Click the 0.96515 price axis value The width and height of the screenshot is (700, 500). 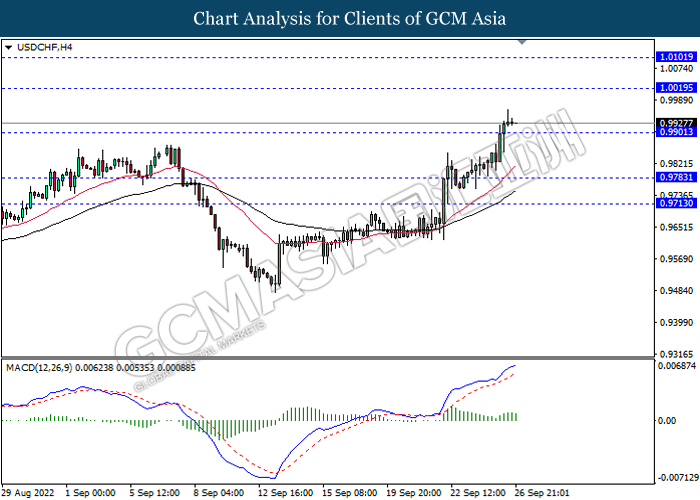click(676, 227)
